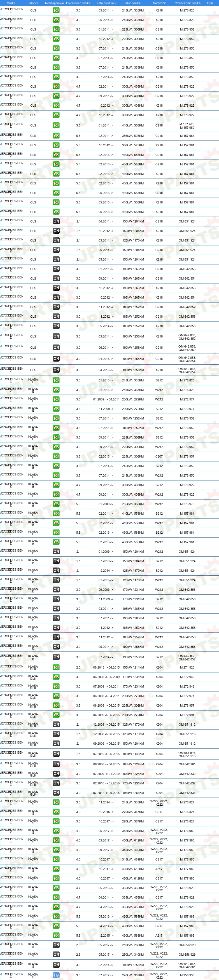The height and width of the screenshot is (980, 219).
Task: Click the body code C207
Action: point(159,456)
